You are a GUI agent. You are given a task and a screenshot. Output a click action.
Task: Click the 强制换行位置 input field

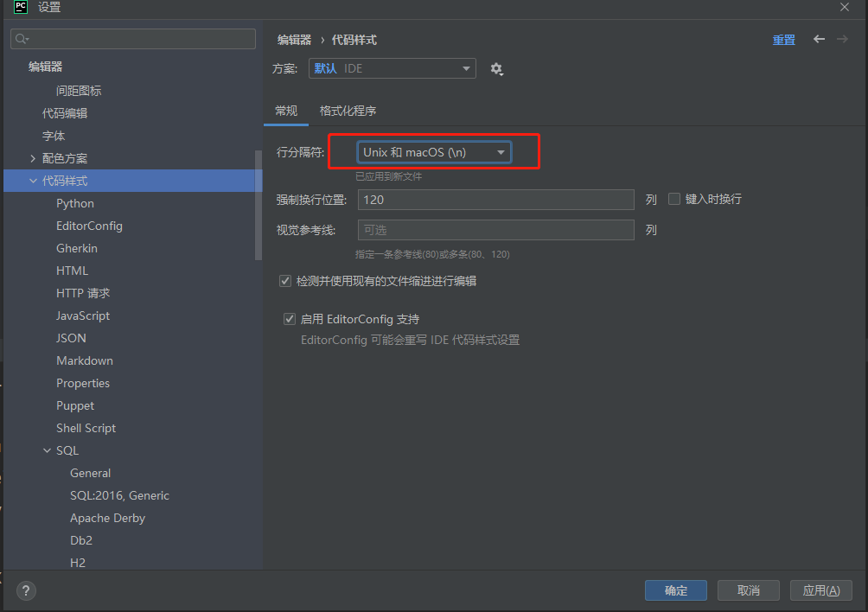495,199
